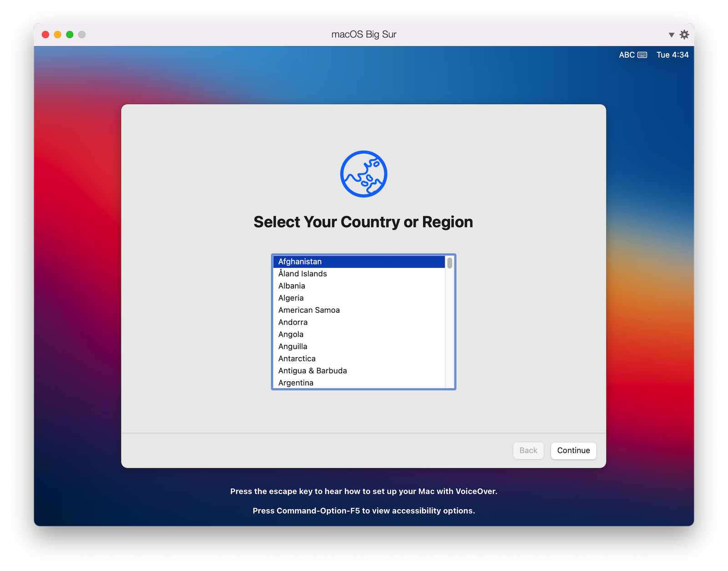Open the dropdown arrow next to the gear
The image size is (728, 571).
(671, 35)
